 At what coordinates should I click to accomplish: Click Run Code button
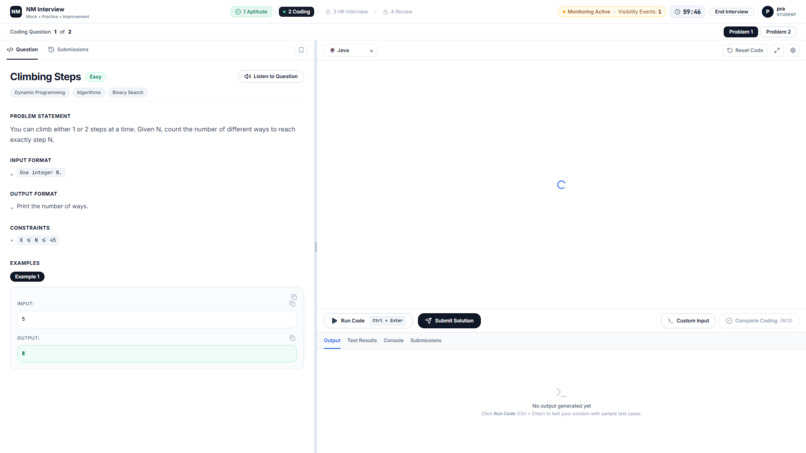click(368, 320)
